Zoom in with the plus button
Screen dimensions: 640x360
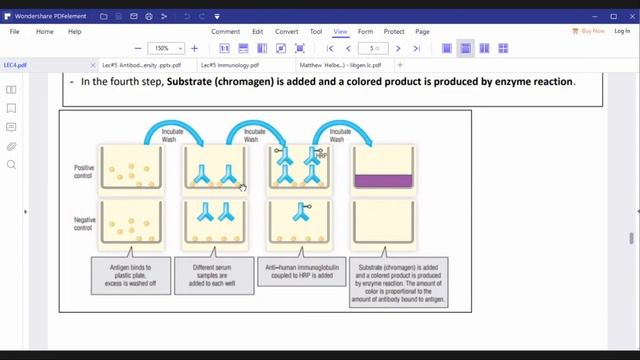[194, 49]
